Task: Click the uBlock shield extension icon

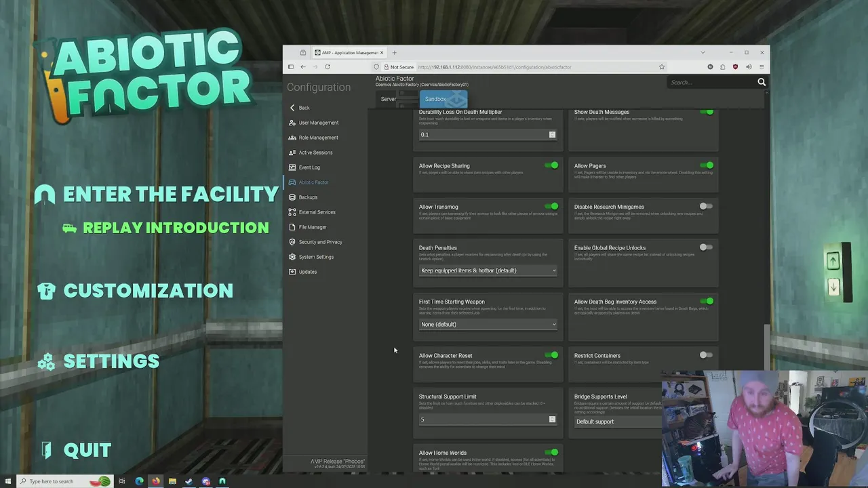Action: click(x=736, y=66)
